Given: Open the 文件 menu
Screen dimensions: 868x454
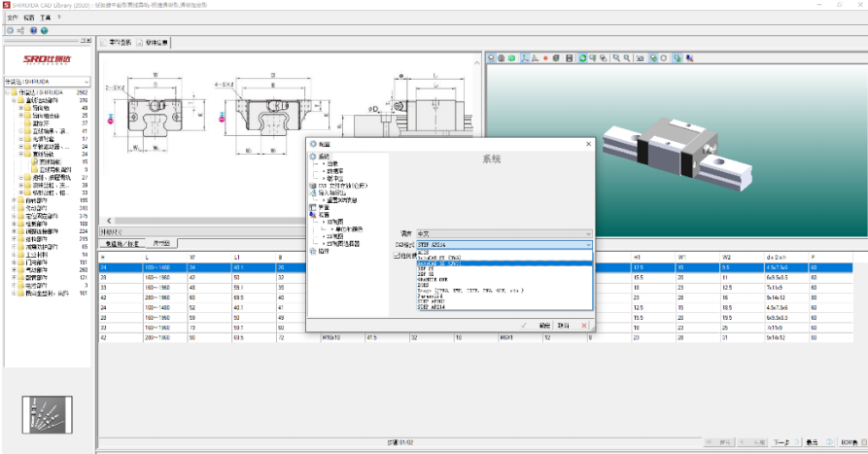Looking at the screenshot, I should pos(13,17).
